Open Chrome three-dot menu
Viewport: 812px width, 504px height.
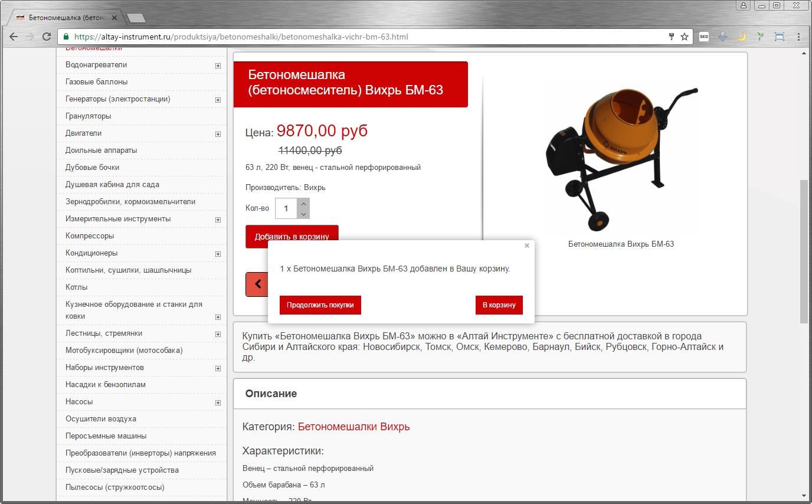pyautogui.click(x=798, y=37)
